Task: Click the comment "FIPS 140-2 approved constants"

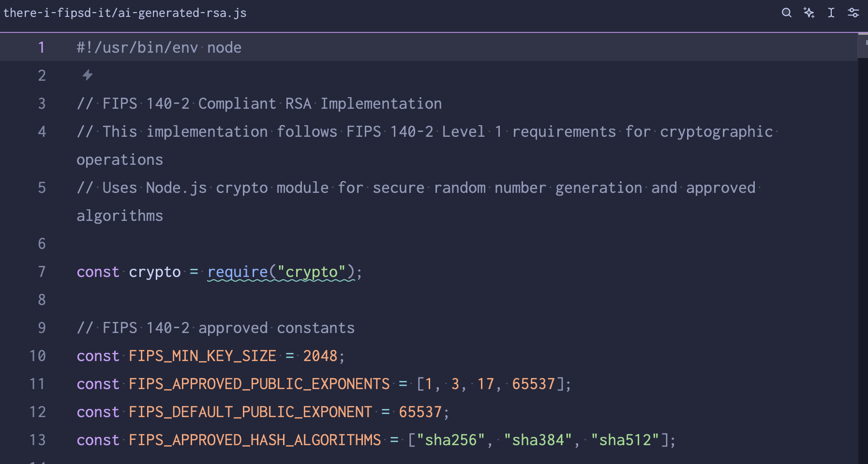Action: point(228,328)
